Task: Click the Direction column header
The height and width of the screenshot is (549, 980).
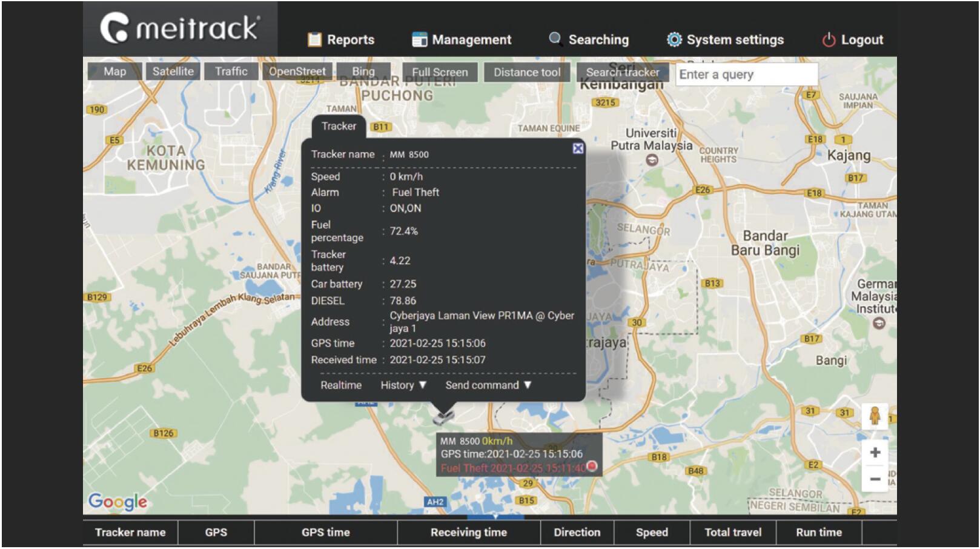Action: pyautogui.click(x=577, y=533)
